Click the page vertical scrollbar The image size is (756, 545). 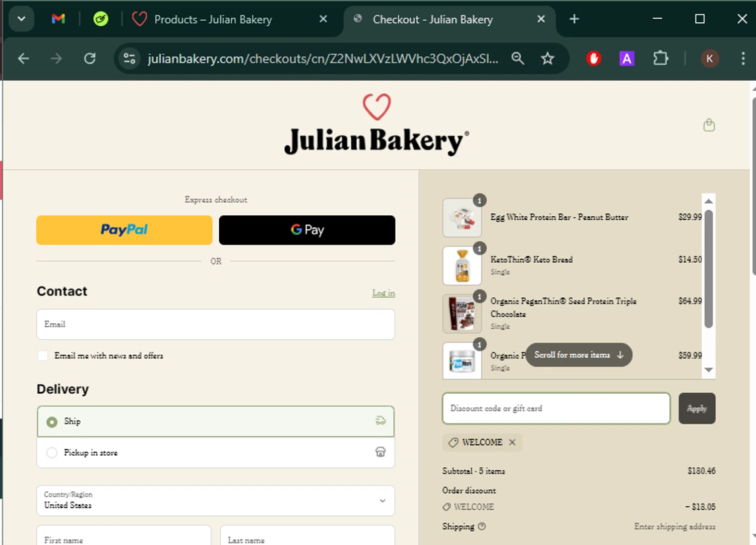[x=753, y=187]
